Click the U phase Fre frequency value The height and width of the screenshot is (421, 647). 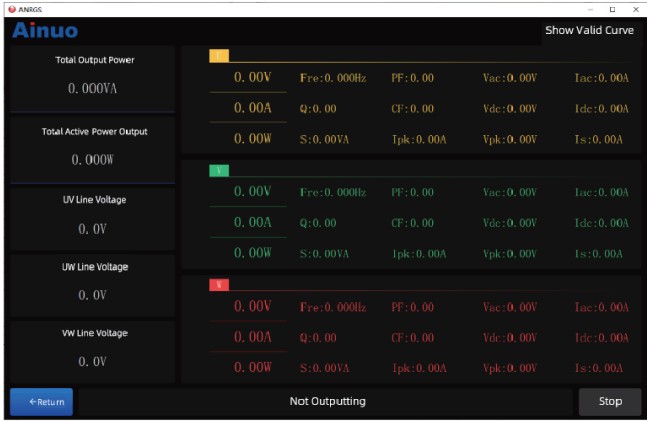point(332,77)
